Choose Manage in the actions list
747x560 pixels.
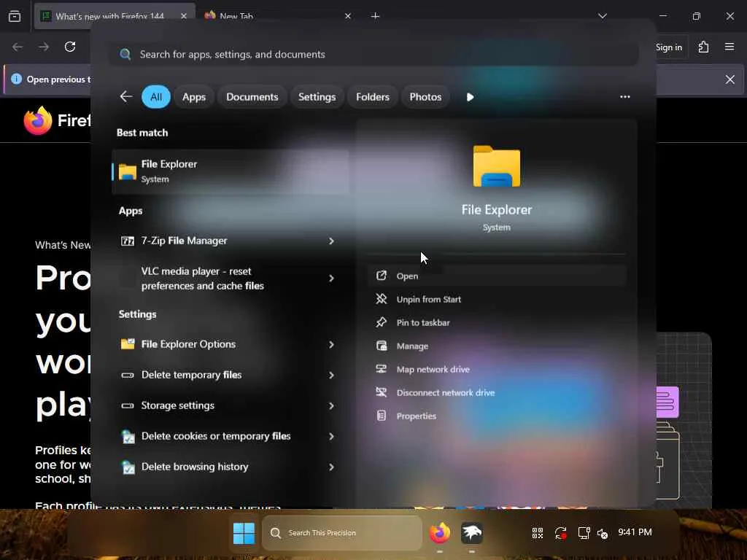(496, 346)
